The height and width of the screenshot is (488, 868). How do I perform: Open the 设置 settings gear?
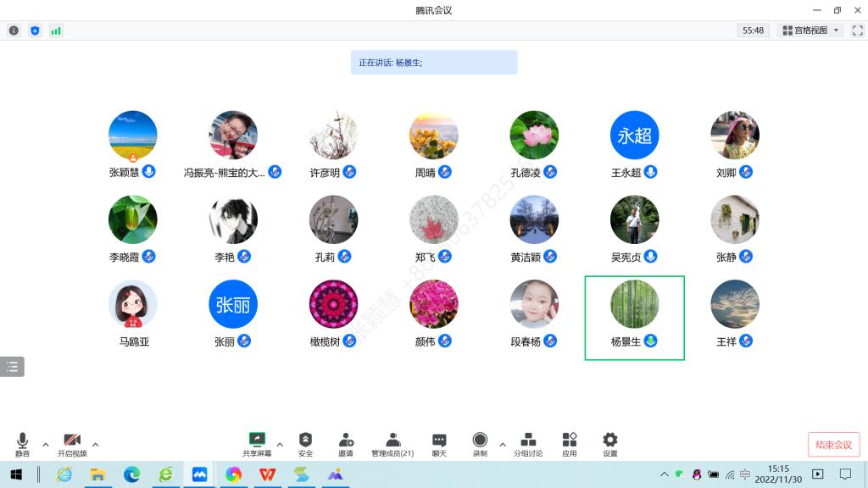point(610,444)
